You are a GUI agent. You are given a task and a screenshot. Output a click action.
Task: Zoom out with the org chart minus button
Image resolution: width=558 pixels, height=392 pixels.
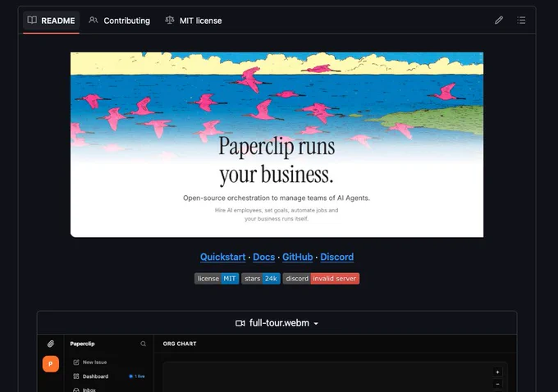[497, 384]
